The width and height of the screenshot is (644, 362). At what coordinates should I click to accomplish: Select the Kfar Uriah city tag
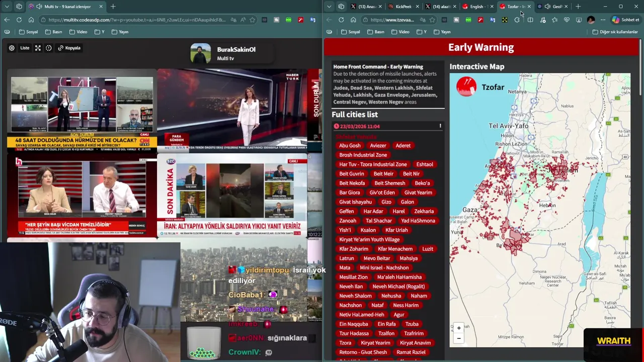point(396,230)
